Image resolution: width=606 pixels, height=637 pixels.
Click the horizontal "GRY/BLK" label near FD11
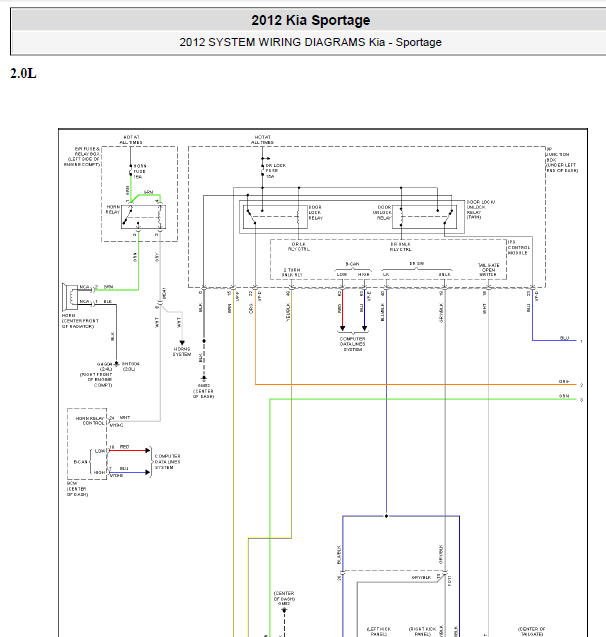(x=421, y=577)
